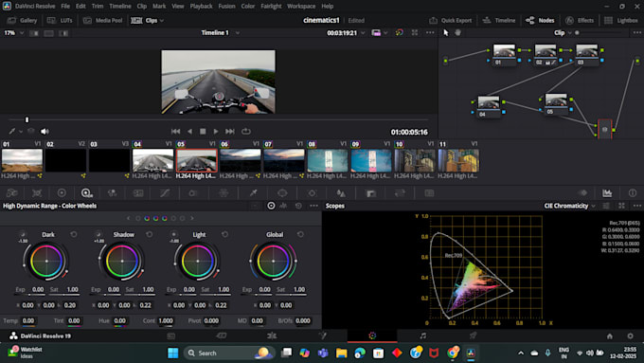This screenshot has height=363, width=644.
Task: Click Quick Export
Action: pyautogui.click(x=451, y=20)
